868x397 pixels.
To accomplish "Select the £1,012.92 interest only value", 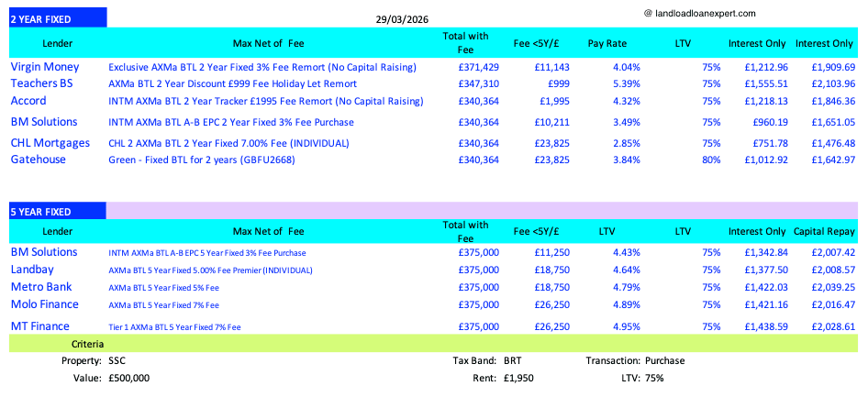I will (x=766, y=160).
